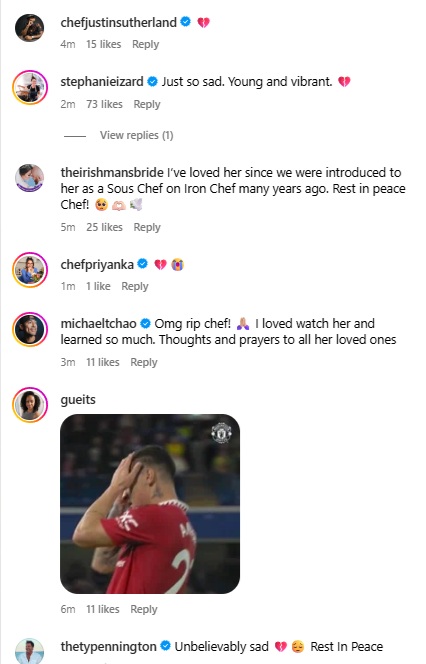Open the GIF posted by gueits
Screen dimensions: 426x664
(150, 504)
